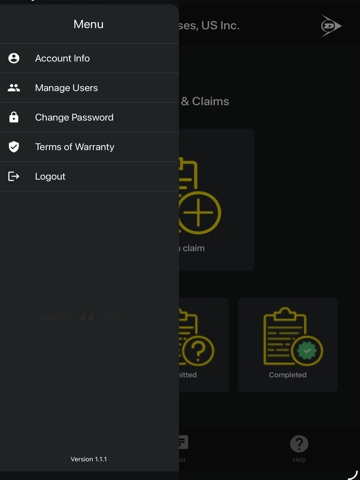Select Manage Users menu entry
The width and height of the screenshot is (360, 480).
tap(89, 88)
